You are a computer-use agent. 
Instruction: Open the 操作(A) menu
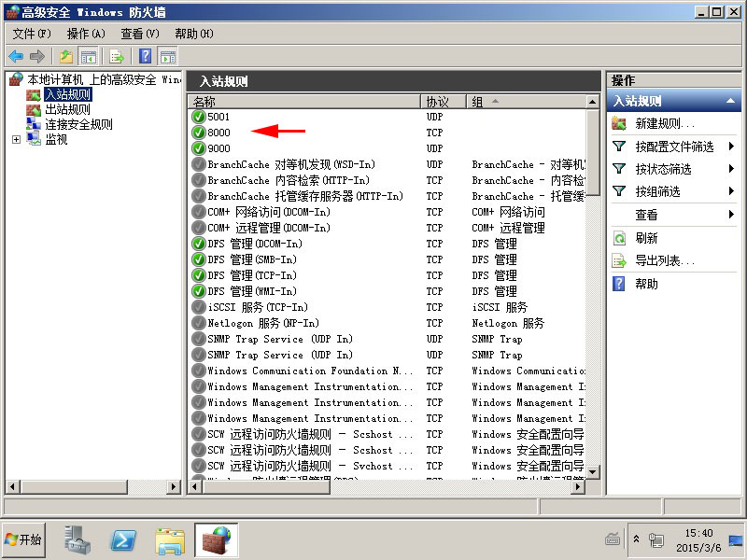tap(86, 34)
